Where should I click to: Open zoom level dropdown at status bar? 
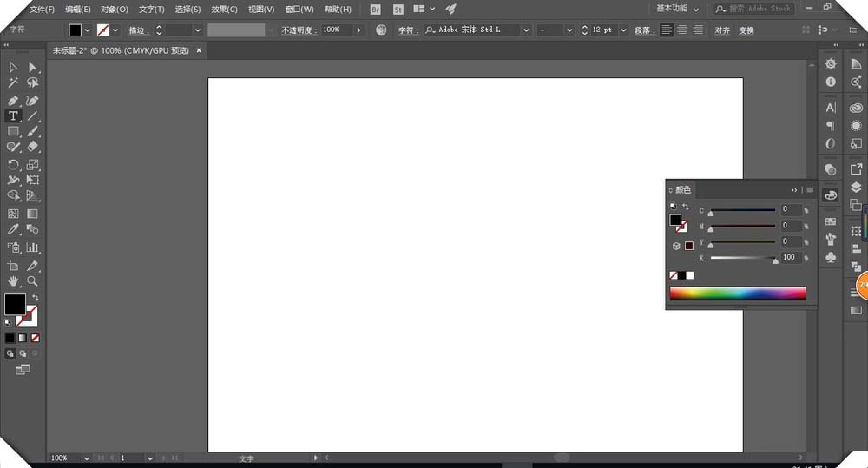[x=86, y=458]
